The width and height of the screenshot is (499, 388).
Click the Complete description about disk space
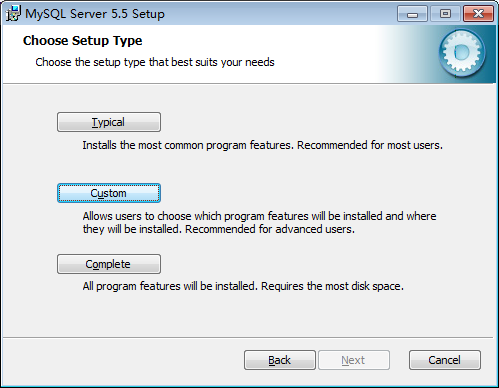(x=243, y=286)
